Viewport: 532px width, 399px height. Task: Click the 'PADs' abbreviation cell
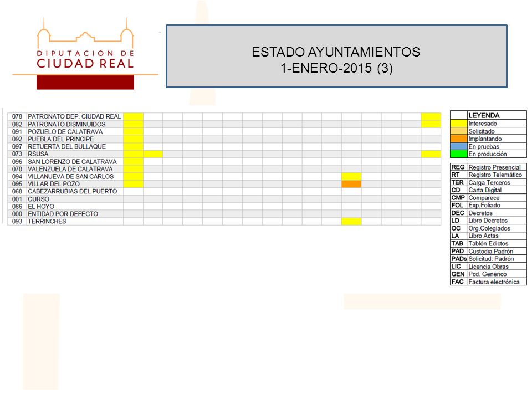coord(459,259)
